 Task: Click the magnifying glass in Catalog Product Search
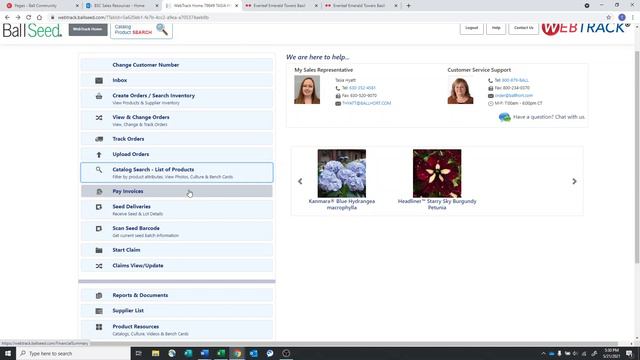(162, 29)
